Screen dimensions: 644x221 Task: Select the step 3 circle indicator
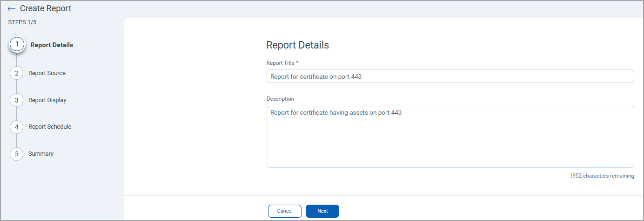16,100
